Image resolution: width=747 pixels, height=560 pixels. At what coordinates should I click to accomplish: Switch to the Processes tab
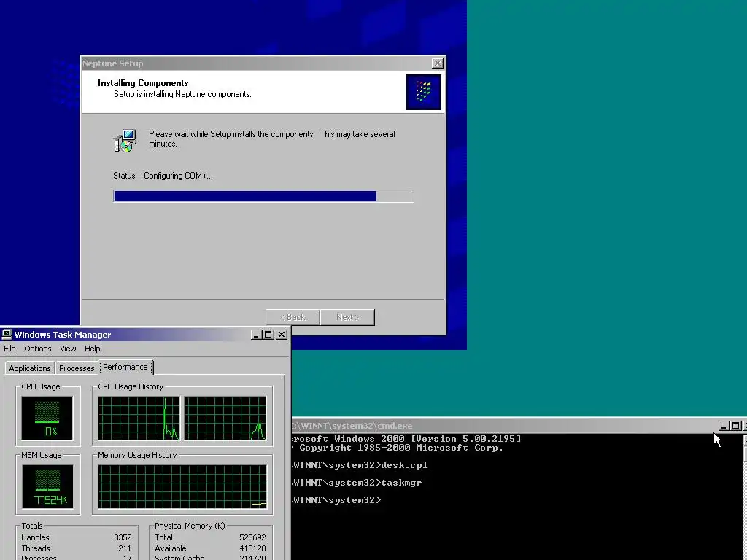[76, 368]
